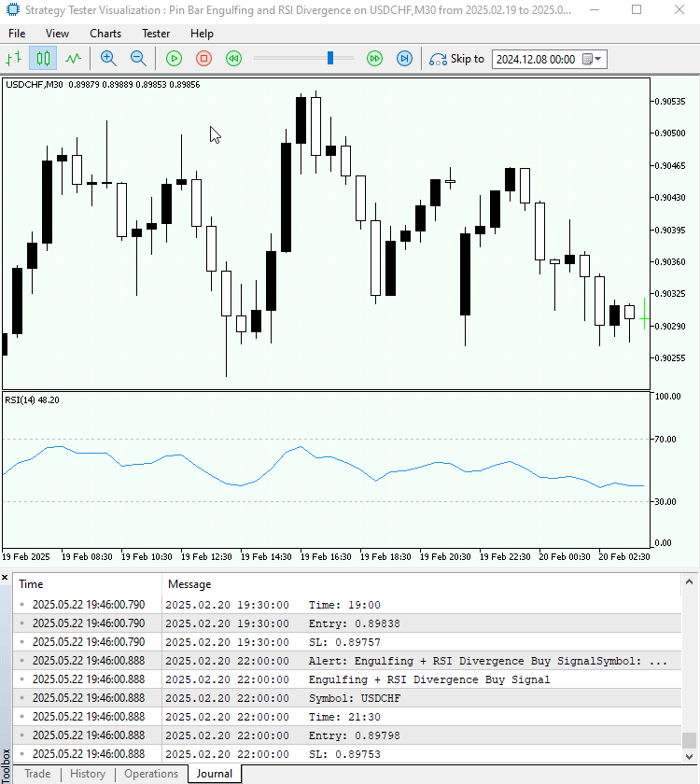Click the 20 Feb 02:30 time axis label

624,556
